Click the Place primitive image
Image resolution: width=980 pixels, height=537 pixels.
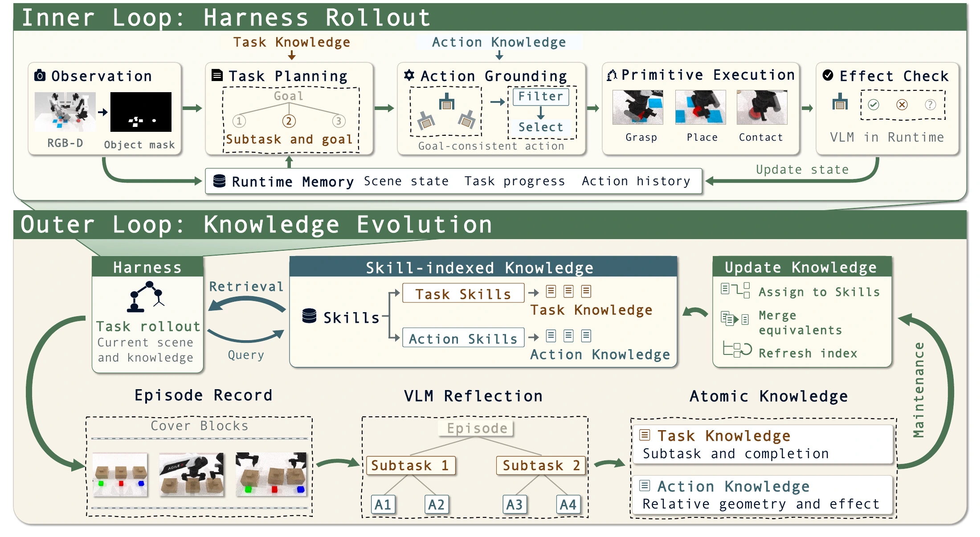point(701,107)
